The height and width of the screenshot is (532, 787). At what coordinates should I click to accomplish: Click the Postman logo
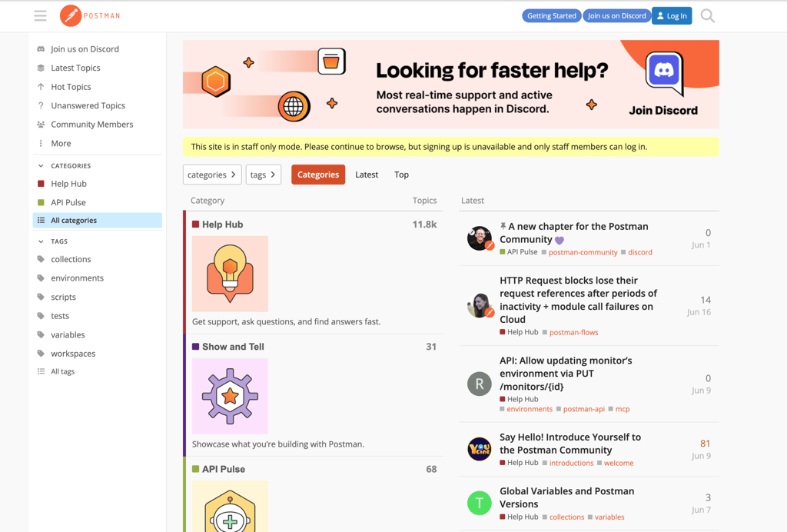tap(90, 16)
